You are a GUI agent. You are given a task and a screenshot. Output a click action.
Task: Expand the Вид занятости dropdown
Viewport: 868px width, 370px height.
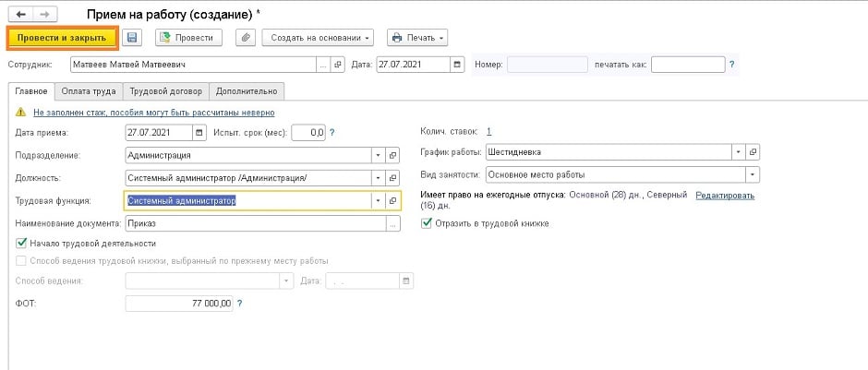click(753, 174)
